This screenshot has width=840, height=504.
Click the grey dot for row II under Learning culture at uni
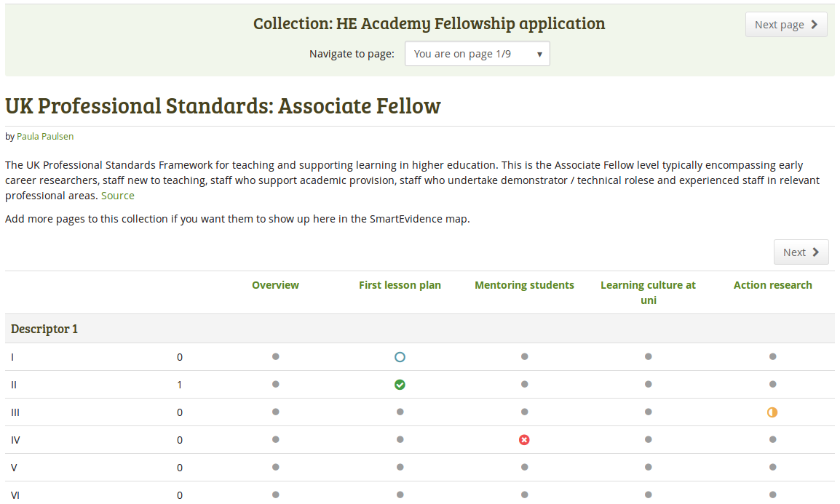click(x=649, y=384)
